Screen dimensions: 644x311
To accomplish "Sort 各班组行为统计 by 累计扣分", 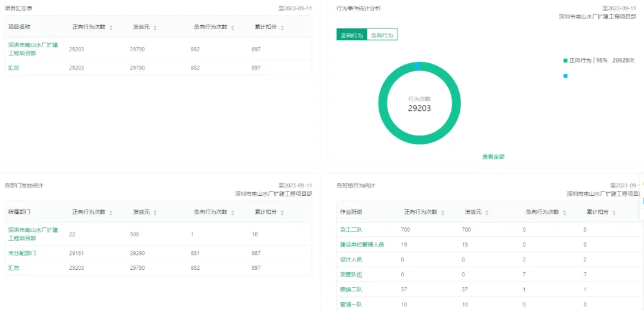I will click(614, 213).
